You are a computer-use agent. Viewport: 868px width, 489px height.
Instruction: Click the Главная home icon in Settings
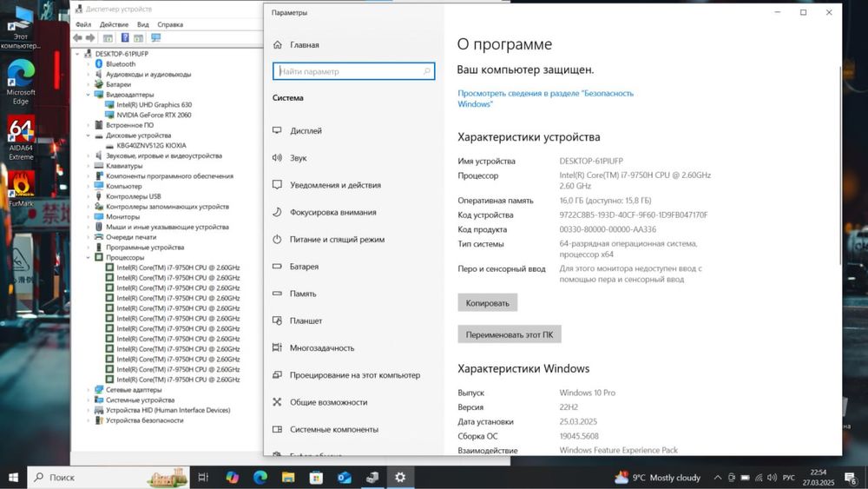pos(278,45)
